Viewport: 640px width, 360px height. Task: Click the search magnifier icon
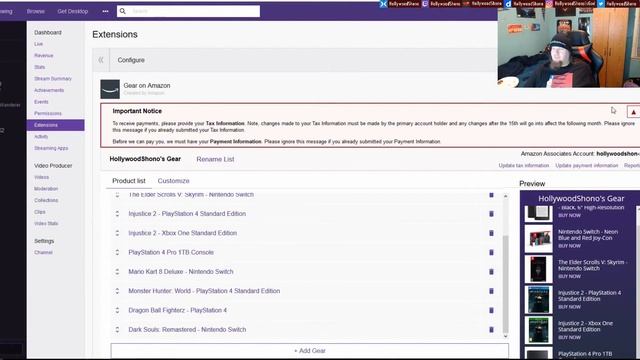122,11
